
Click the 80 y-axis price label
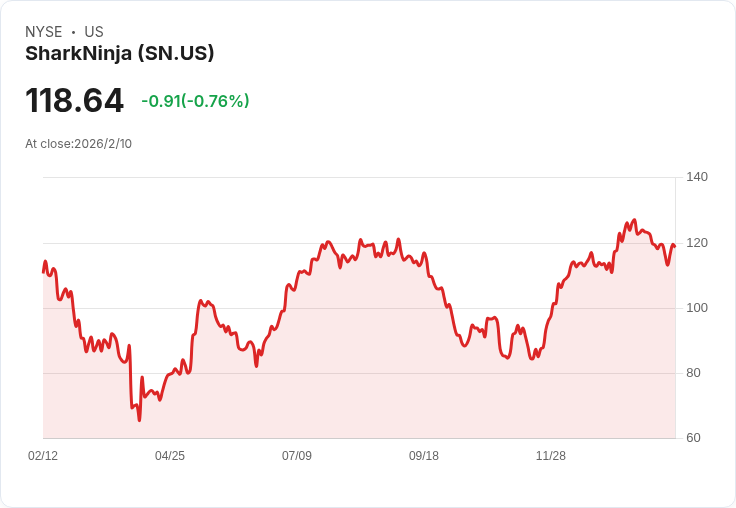coord(696,373)
